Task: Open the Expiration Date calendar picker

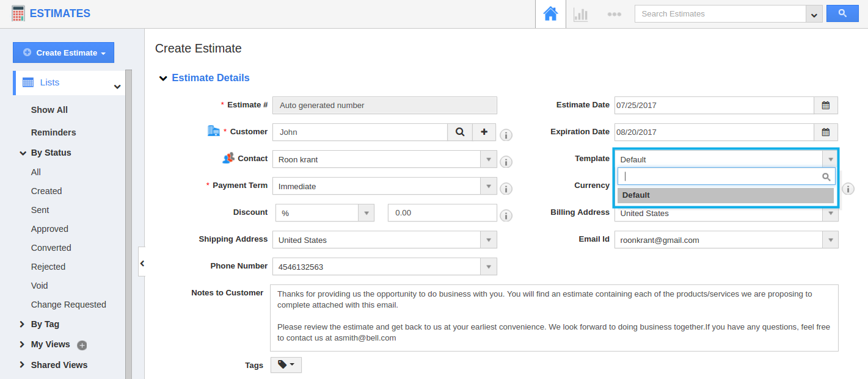Action: [825, 132]
